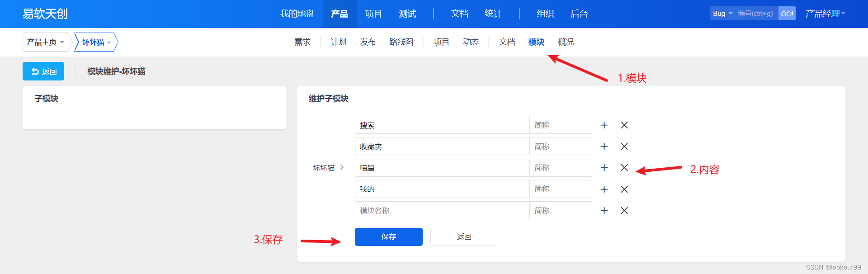Add a row after the 收藏夹 module
Screen dimensions: 868x274
tap(604, 146)
